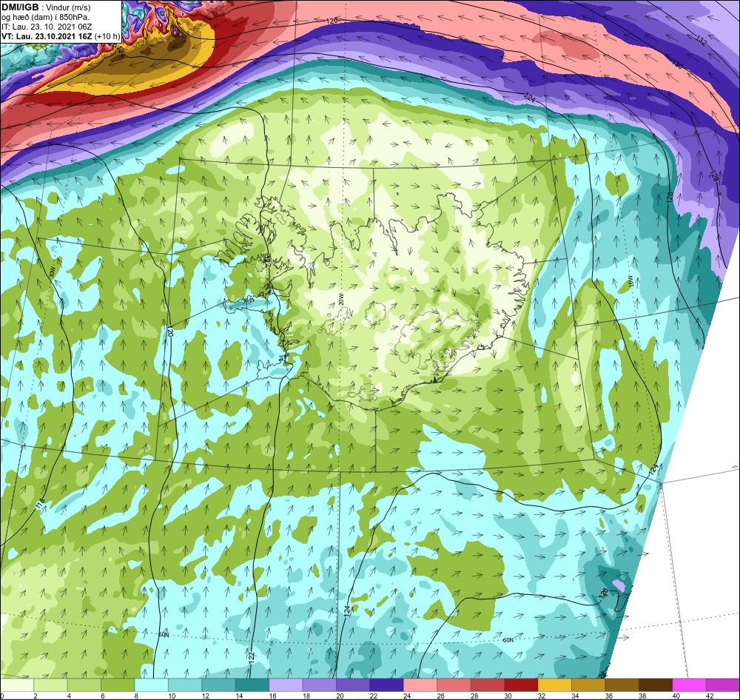
Task: Click the brown 36–38 m/s legend swatch
Action: 622,685
